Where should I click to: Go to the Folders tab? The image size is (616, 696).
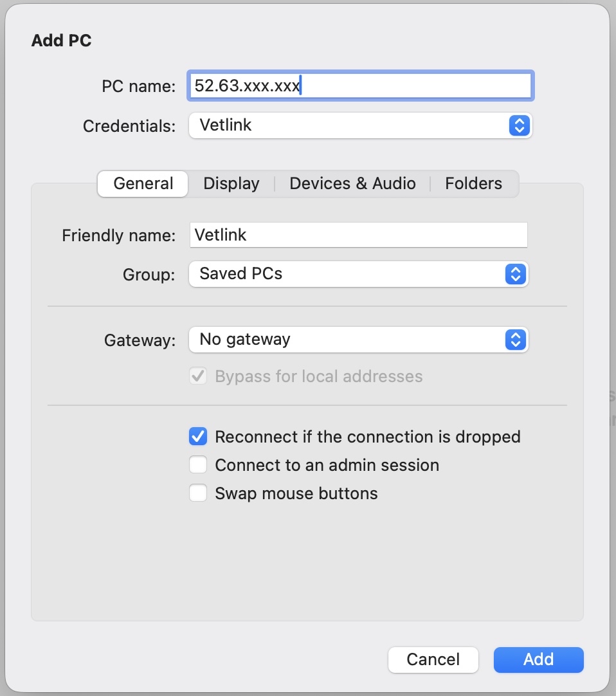(x=473, y=183)
